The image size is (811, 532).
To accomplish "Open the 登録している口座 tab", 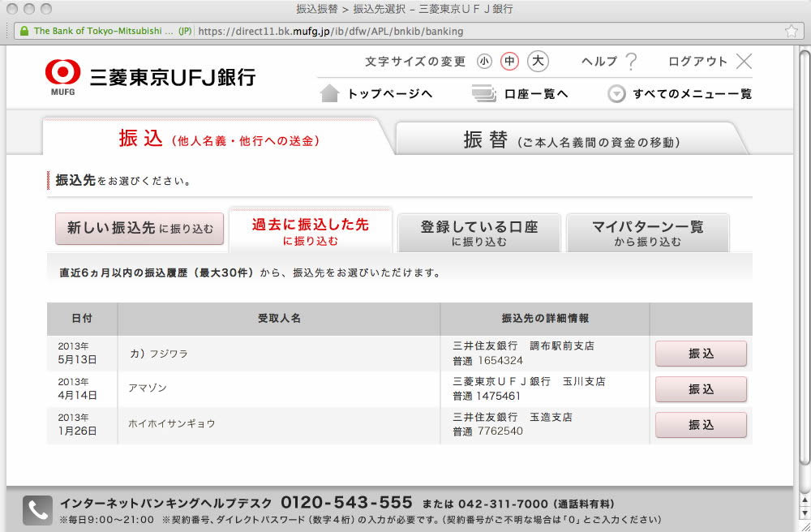I will [478, 233].
